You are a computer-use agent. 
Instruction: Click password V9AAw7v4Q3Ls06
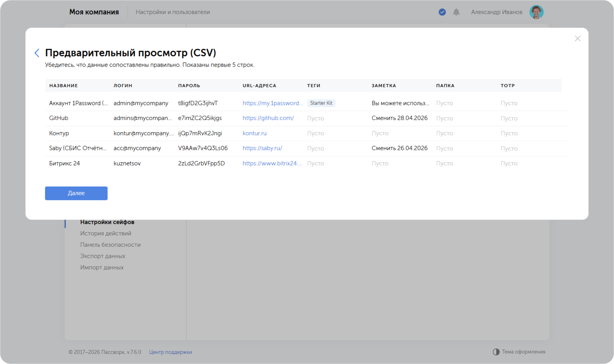203,148
